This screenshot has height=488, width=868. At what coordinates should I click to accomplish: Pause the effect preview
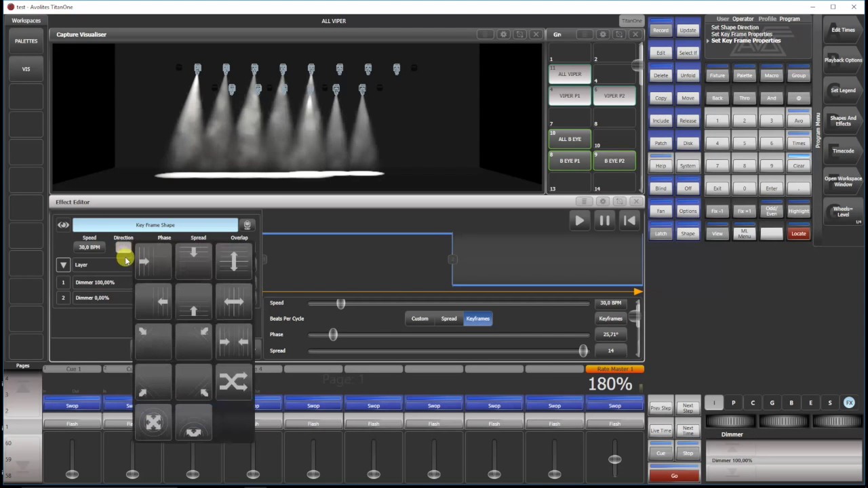point(604,220)
